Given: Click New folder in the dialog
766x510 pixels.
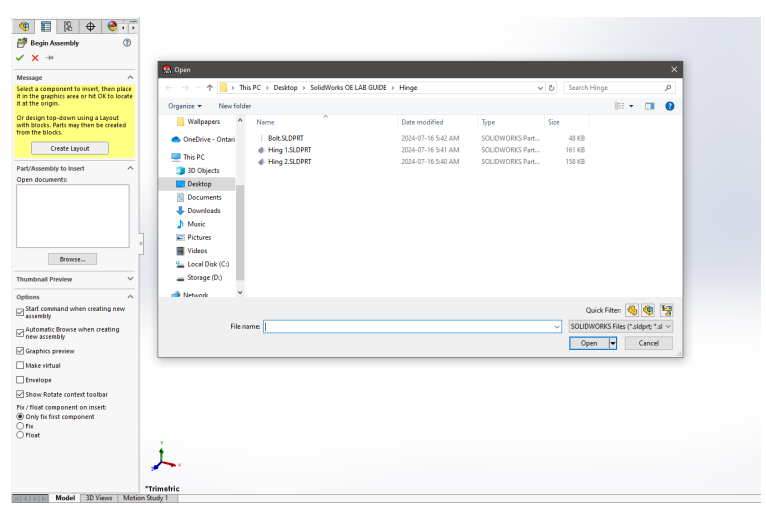Looking at the screenshot, I should click(x=234, y=106).
